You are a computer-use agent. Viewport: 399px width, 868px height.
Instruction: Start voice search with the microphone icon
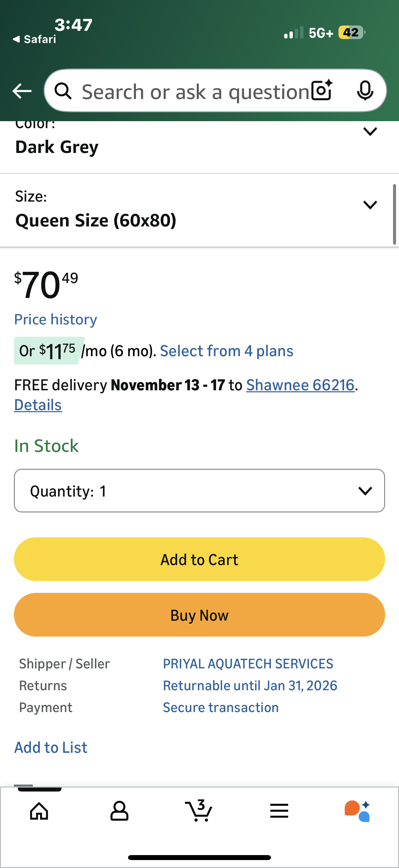tap(366, 91)
